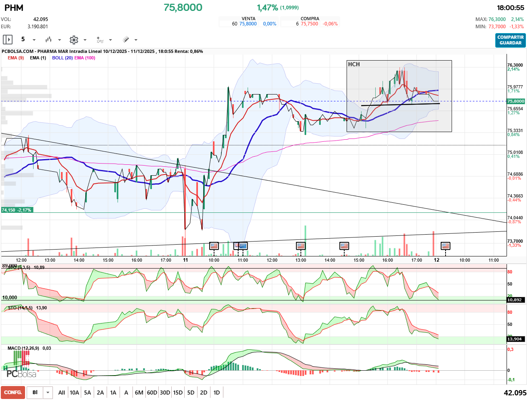
Task: Click the US flag event marker at 13:00
Action: pos(301,246)
